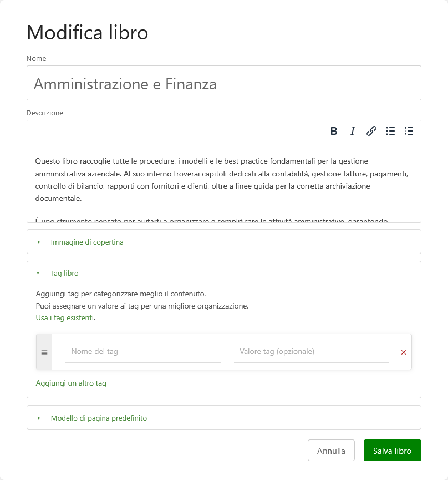Click the Annulla button
Viewport: 448px width, 480px height.
point(331,450)
